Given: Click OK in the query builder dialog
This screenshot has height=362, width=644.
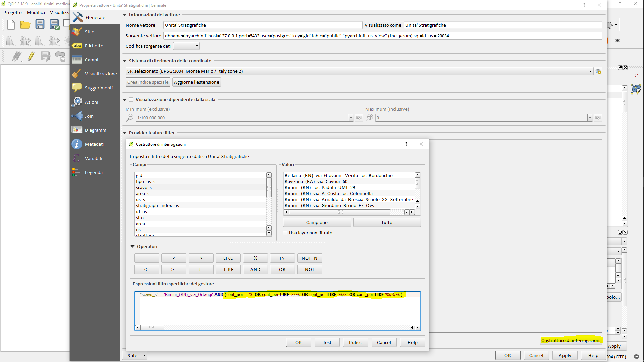Looking at the screenshot, I should (299, 342).
